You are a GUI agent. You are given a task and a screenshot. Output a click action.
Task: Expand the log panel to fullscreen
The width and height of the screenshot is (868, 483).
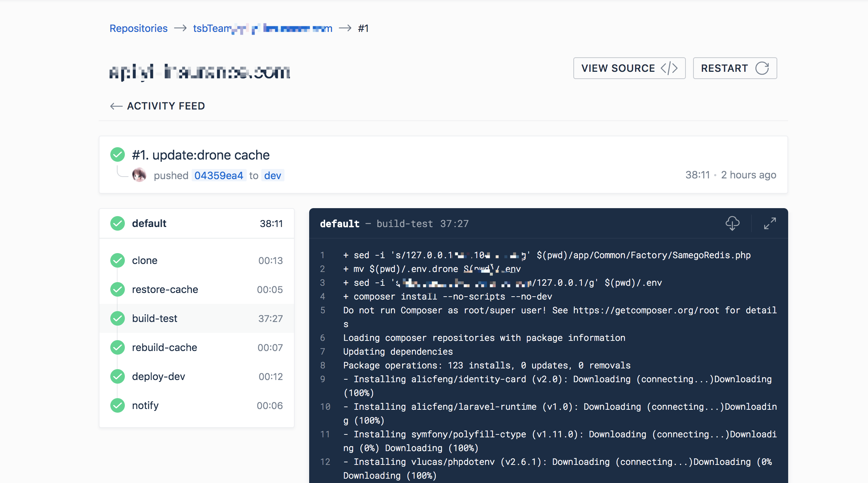click(770, 223)
